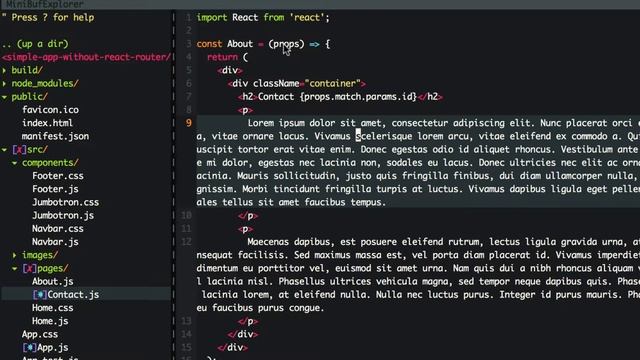The height and width of the screenshot is (360, 640).
Task: Open About.js in pages folder
Action: pyautogui.click(x=53, y=282)
